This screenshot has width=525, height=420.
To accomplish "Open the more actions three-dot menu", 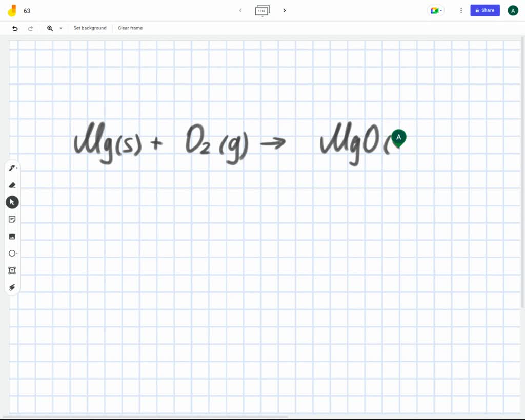I will click(x=461, y=10).
